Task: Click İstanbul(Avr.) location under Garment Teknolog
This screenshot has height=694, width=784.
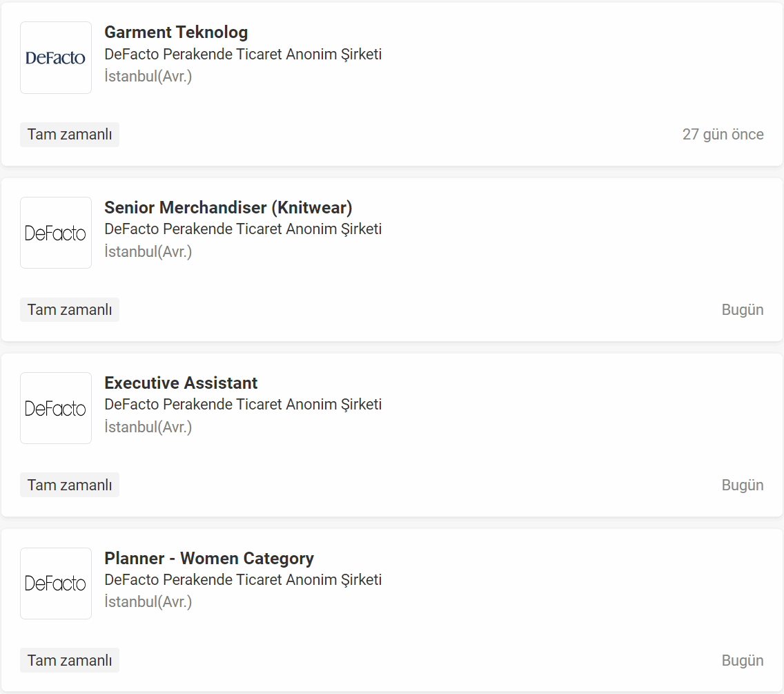Action: coord(148,76)
